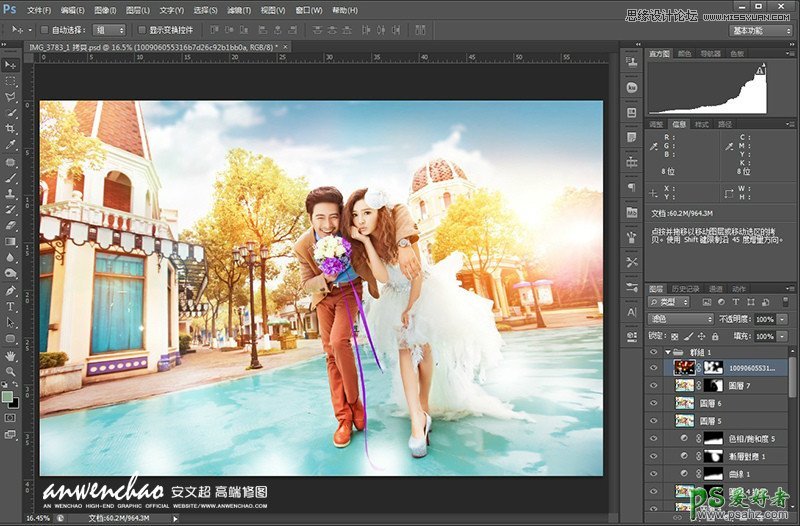Viewport: 800px width, 526px height.
Task: Select the Move tool in the toolbox
Action: 11,64
